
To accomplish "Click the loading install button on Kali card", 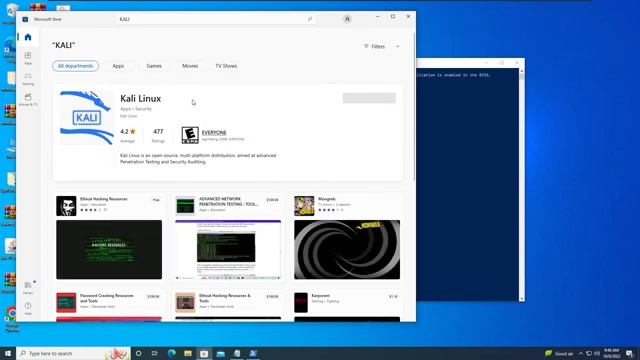I will (x=369, y=98).
